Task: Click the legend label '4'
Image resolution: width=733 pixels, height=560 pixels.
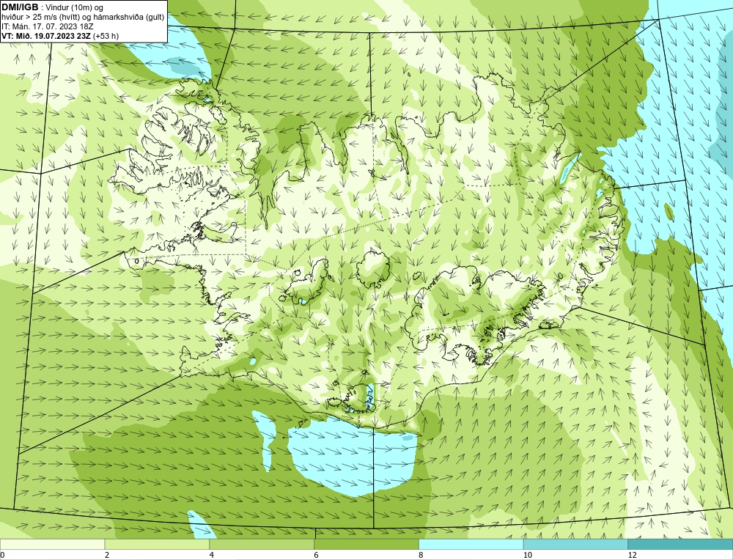Action: [212, 556]
